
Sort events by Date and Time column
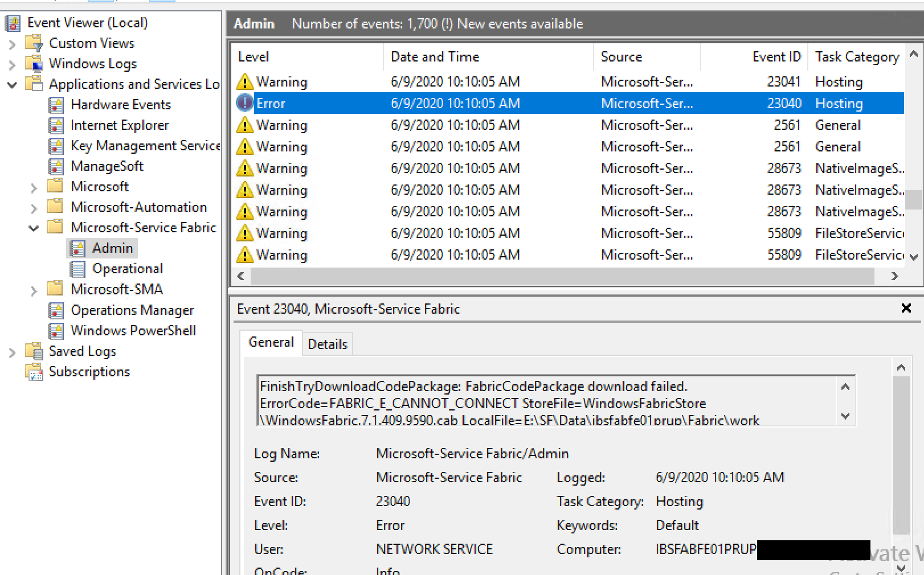(x=488, y=57)
